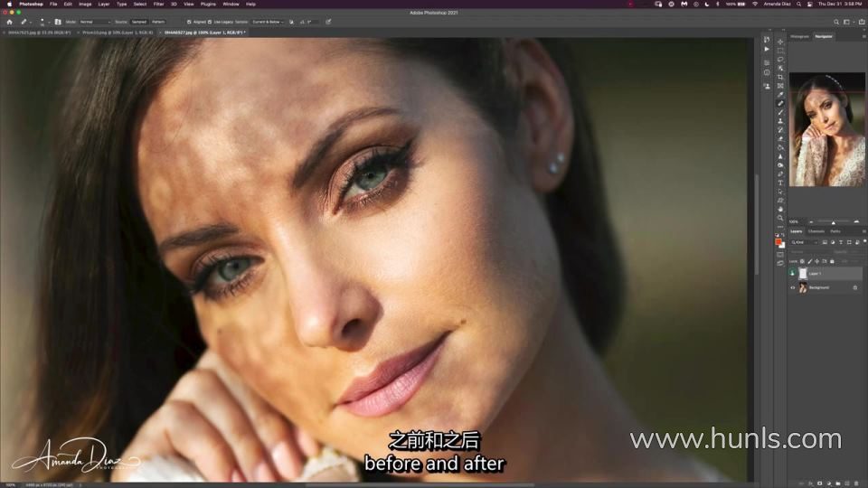868x488 pixels.
Task: Click the Home icon in options bar
Action: click(9, 22)
